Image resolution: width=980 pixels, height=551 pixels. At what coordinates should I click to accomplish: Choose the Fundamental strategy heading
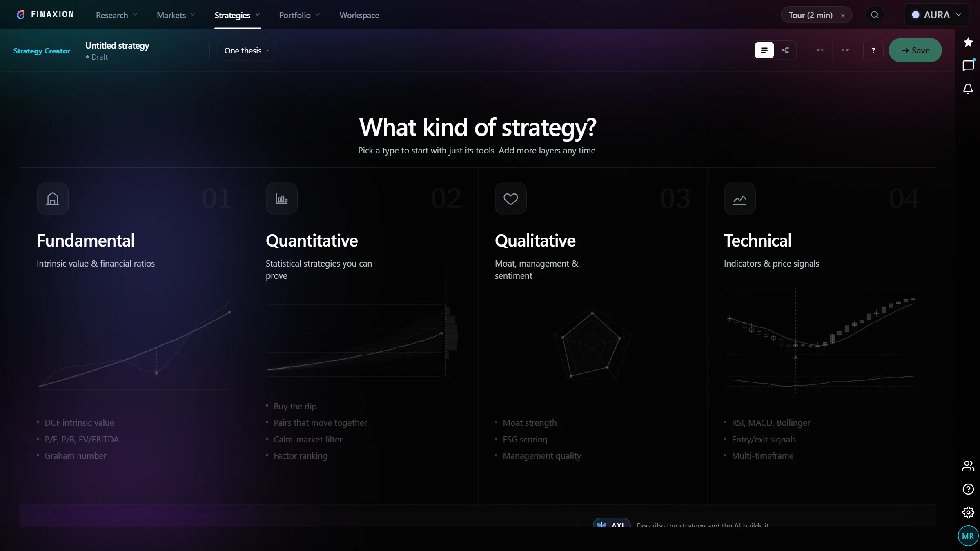point(86,240)
